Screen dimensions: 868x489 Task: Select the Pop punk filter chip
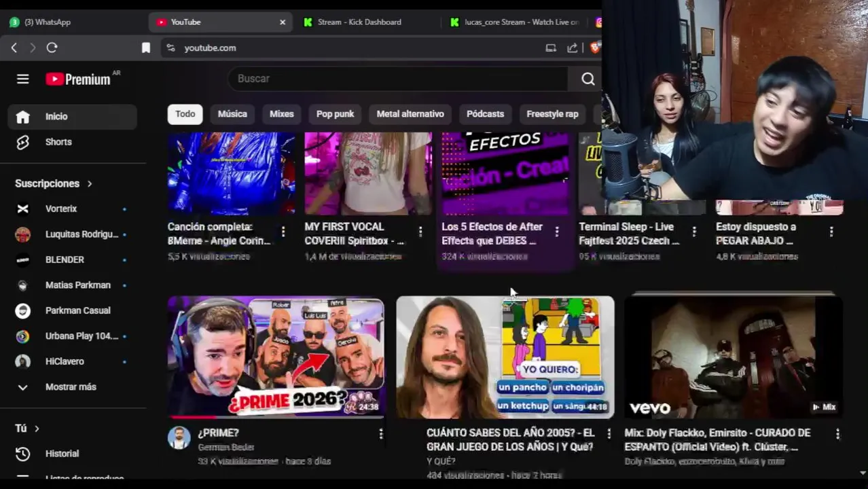click(x=335, y=114)
